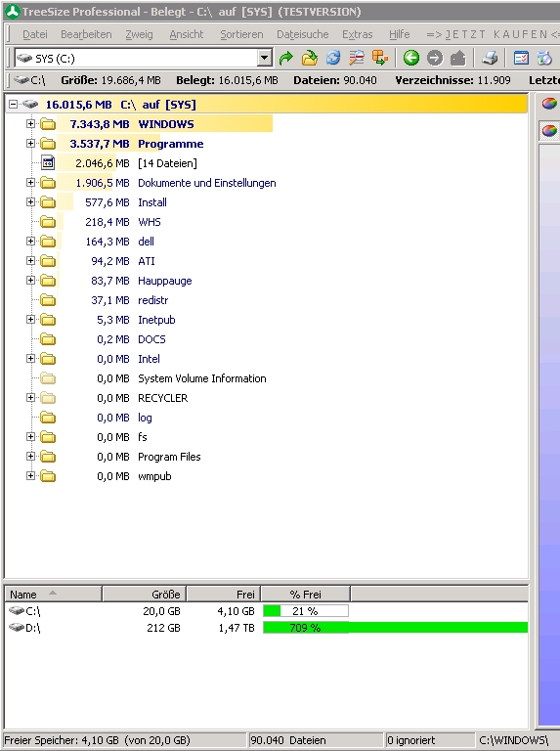Expand Dokumente und Einstellungen
The width and height of the screenshot is (560, 751).
click(30, 183)
